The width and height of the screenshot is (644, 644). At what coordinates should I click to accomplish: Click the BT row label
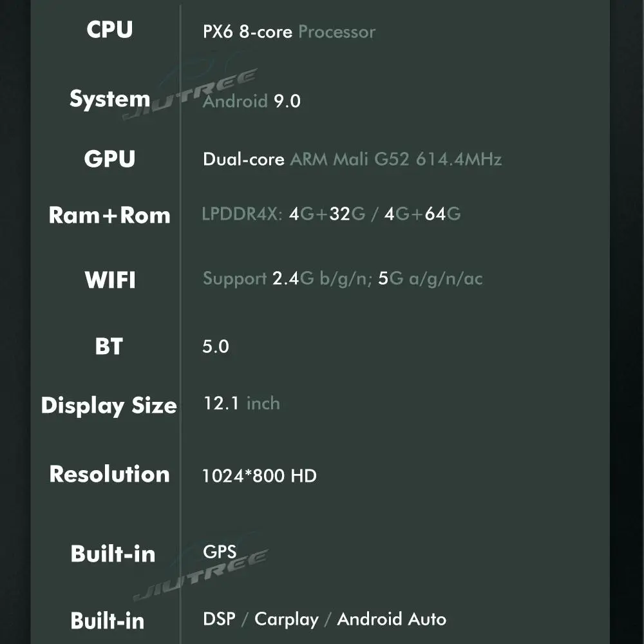tap(109, 346)
